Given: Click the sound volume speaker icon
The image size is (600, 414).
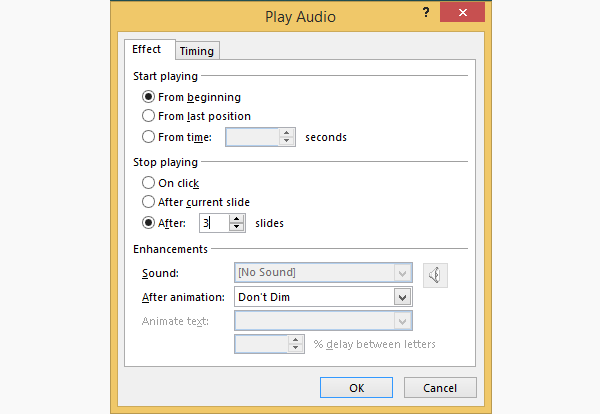Looking at the screenshot, I should pyautogui.click(x=435, y=274).
